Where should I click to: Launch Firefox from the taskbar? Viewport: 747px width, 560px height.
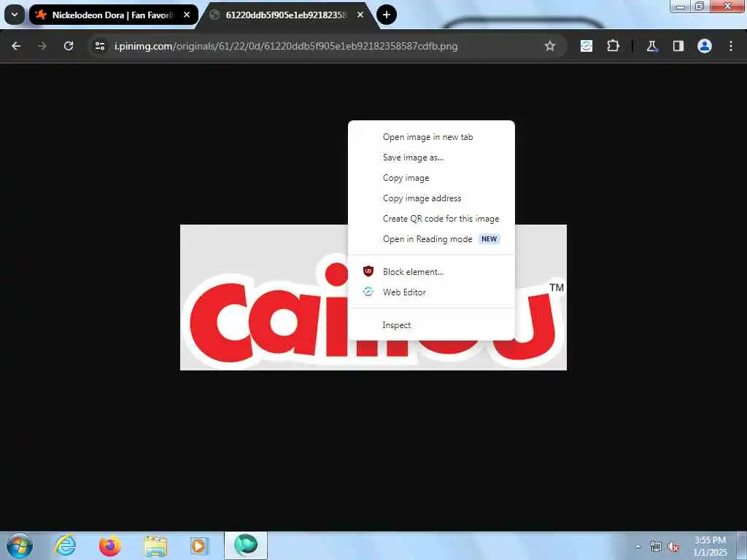[110, 545]
